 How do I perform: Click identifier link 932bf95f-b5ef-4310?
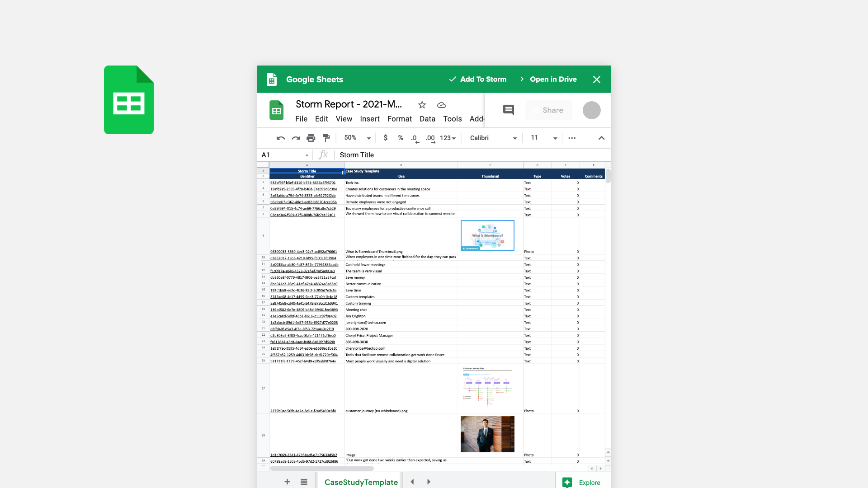point(303,183)
